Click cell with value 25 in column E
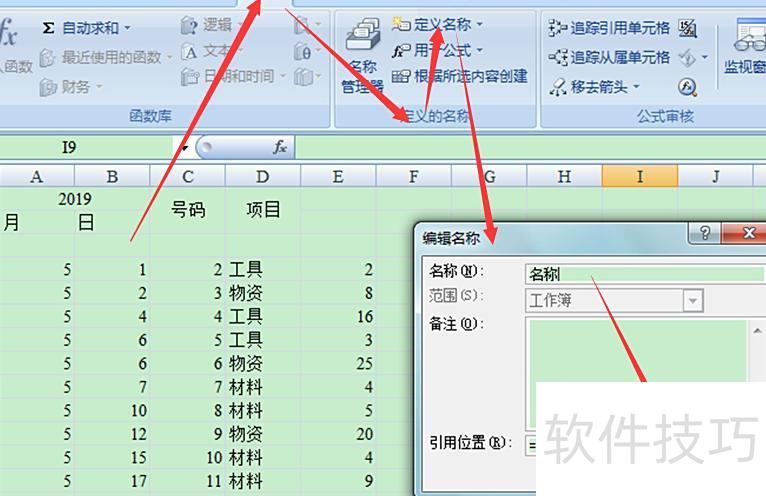Image resolution: width=766 pixels, height=496 pixels. click(x=338, y=363)
